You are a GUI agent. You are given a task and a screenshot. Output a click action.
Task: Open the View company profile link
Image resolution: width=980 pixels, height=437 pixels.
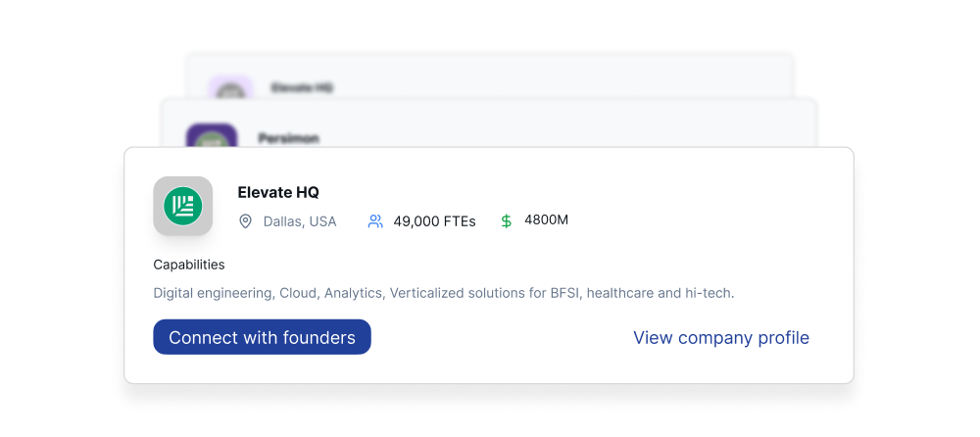(721, 338)
